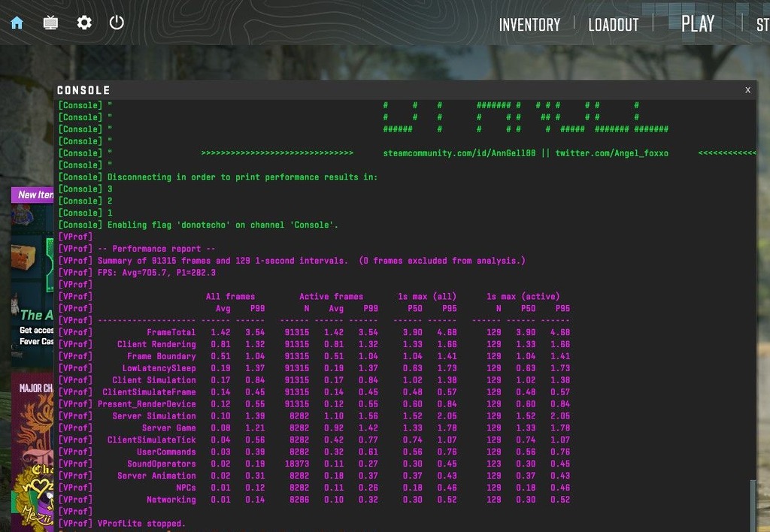Screen dimensions: 770x532
Task: Select the PLAY tab
Action: [697, 24]
